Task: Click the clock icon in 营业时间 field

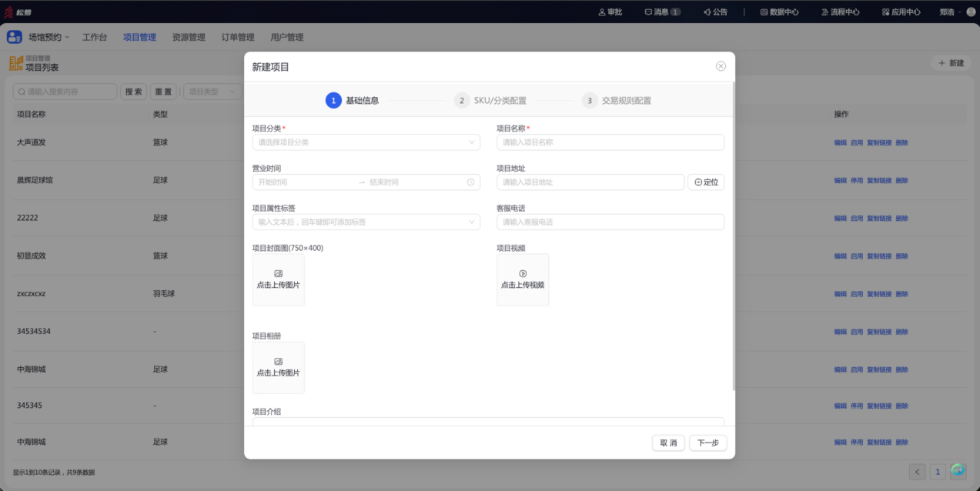Action: [x=470, y=182]
